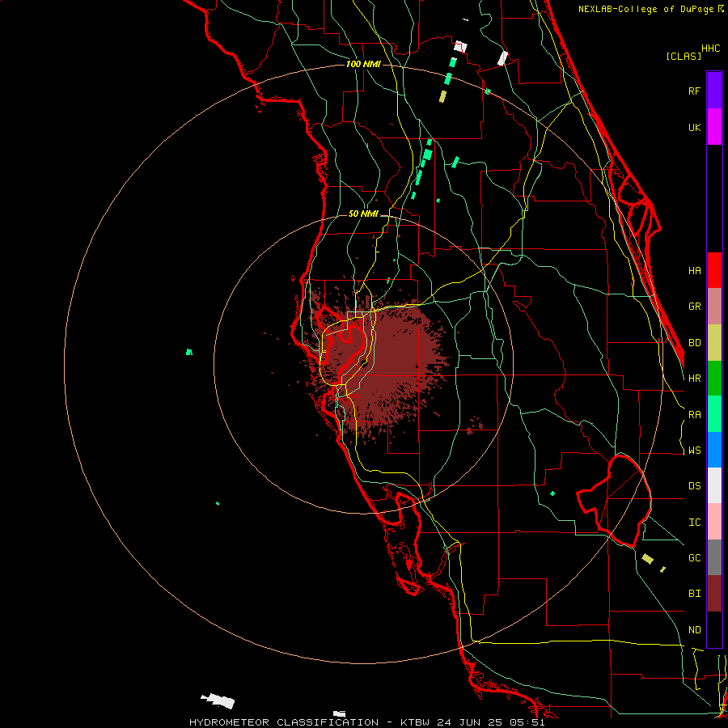Click the 'BD' legend label
Screen dimensions: 728x728
[x=695, y=343]
